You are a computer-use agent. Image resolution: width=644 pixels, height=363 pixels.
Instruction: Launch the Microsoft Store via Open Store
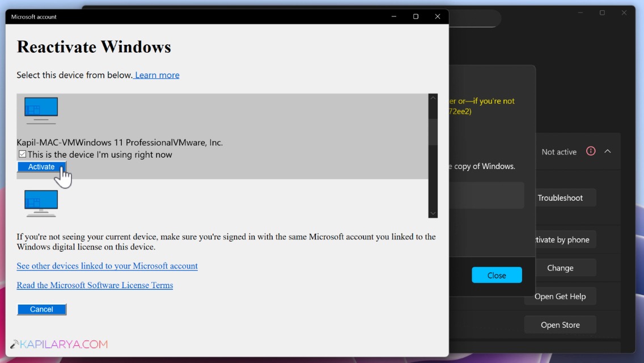560,324
